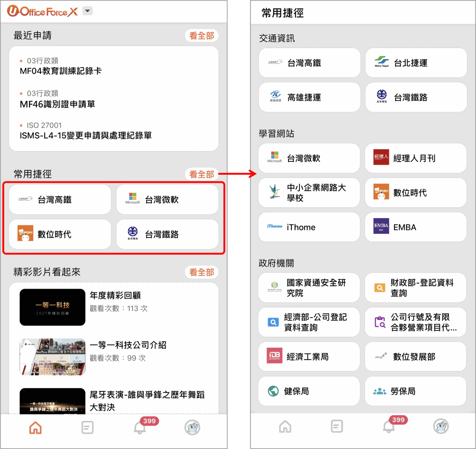Screen dimensions: 476x449
Task: Open MF04教育訓練記錄卡 recent application
Action: [61, 71]
